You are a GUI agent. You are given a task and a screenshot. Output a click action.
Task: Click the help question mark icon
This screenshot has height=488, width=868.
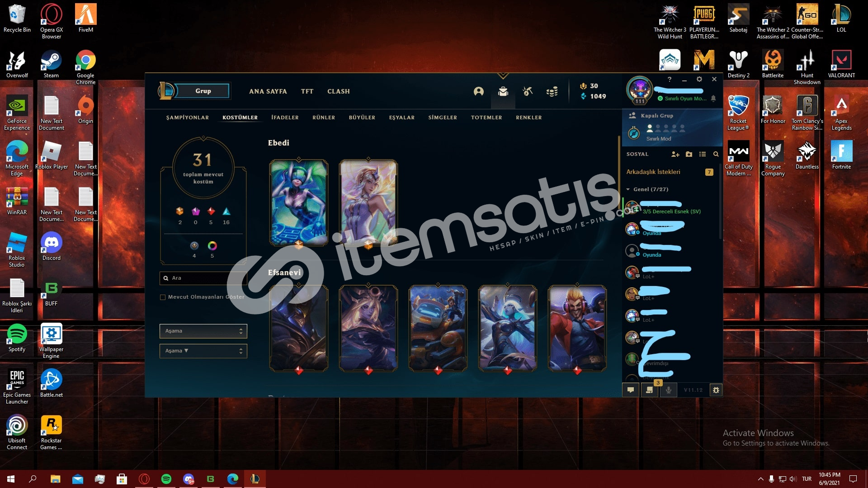point(670,79)
